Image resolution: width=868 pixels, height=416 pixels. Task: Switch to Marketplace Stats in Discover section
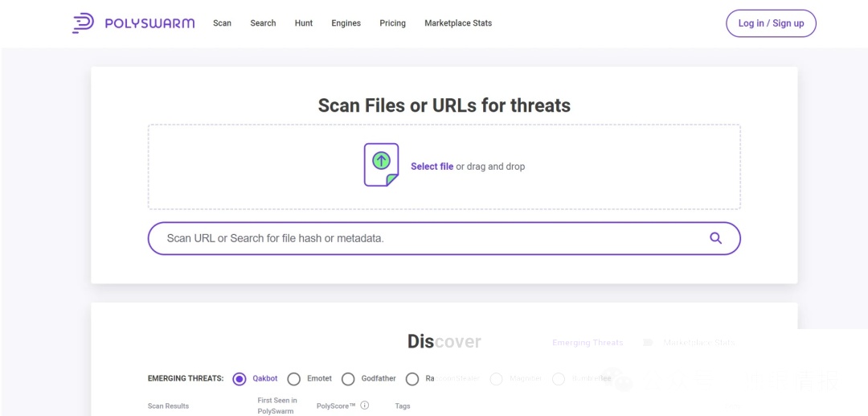point(698,343)
